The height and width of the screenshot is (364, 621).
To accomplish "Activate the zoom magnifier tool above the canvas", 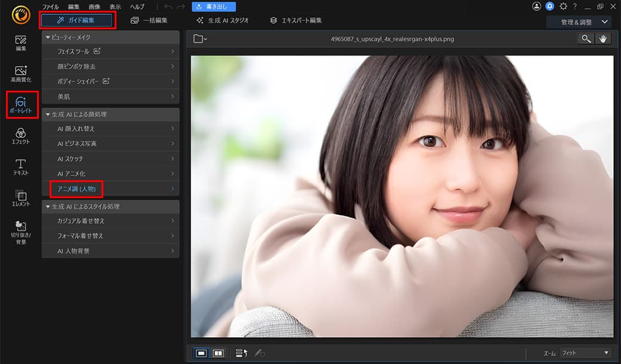I will (x=586, y=38).
